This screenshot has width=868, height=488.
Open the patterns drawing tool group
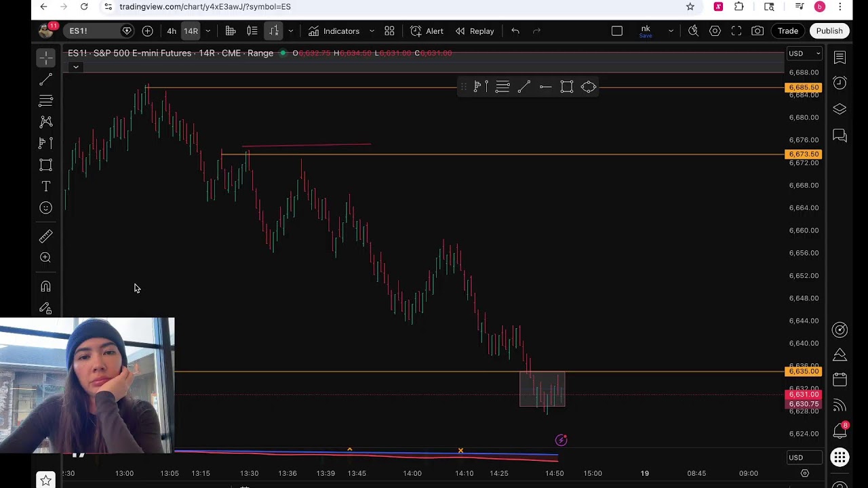pyautogui.click(x=45, y=122)
